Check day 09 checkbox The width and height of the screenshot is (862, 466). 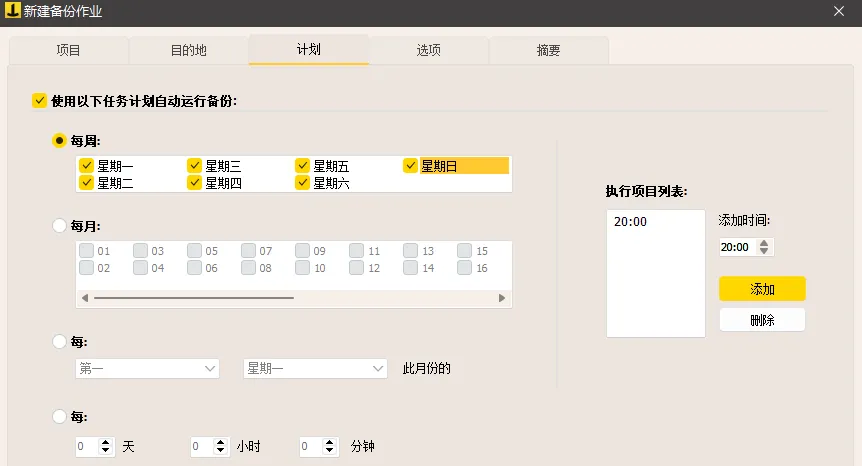(x=302, y=251)
